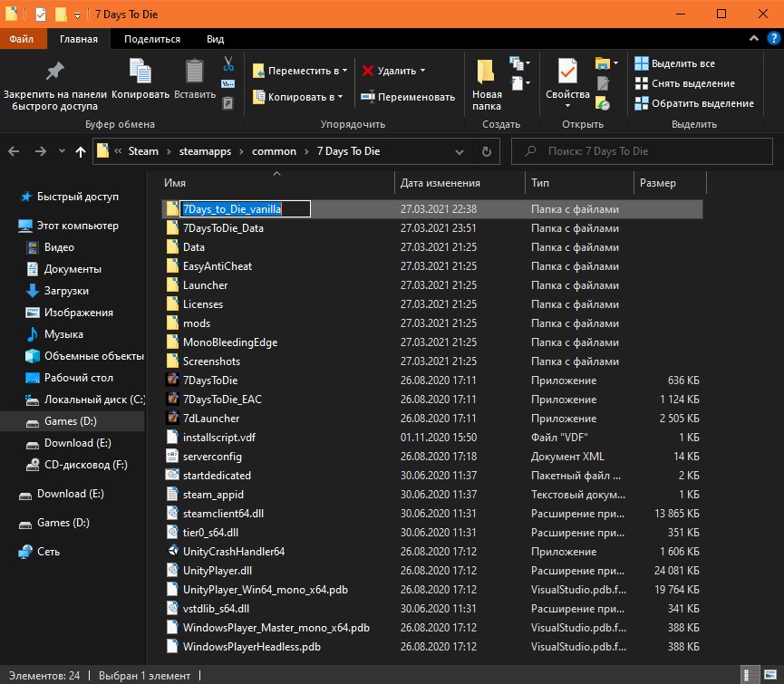The height and width of the screenshot is (684, 784).
Task: Switch to large thumbnails view in status bar
Action: pyautogui.click(x=770, y=675)
